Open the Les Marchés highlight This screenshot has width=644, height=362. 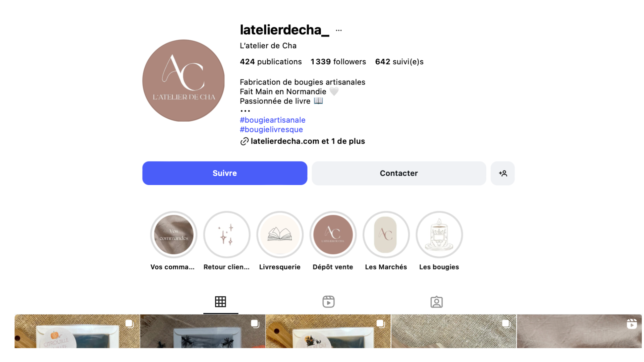386,234
